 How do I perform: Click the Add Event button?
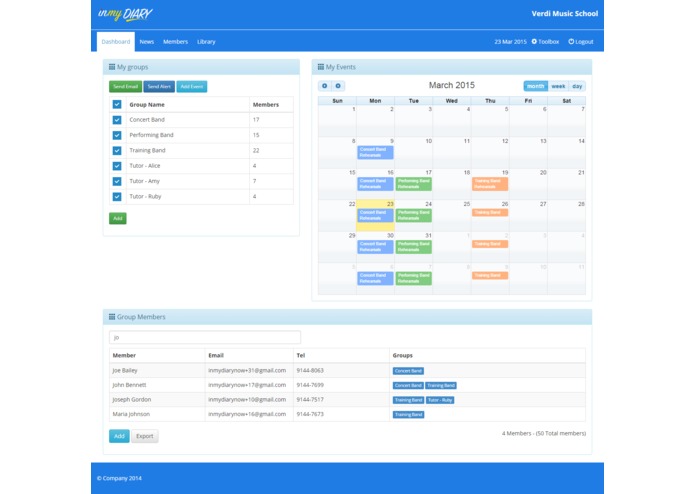[x=192, y=86]
